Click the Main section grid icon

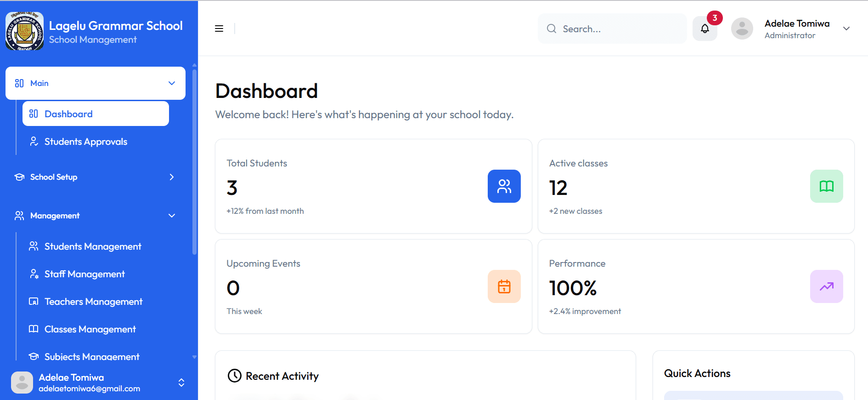(x=19, y=83)
